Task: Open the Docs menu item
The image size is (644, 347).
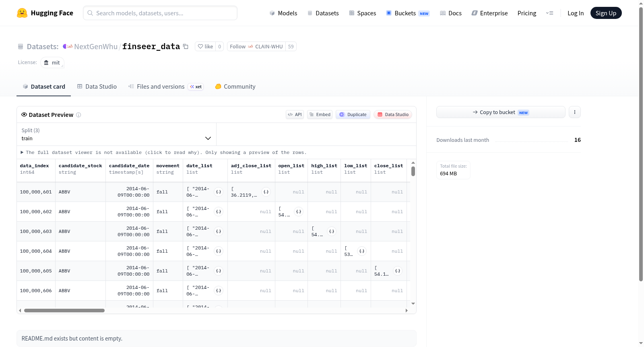Action: pyautogui.click(x=450, y=13)
